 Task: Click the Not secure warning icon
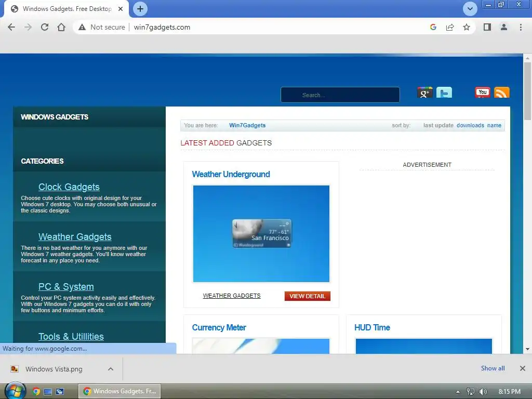(82, 27)
